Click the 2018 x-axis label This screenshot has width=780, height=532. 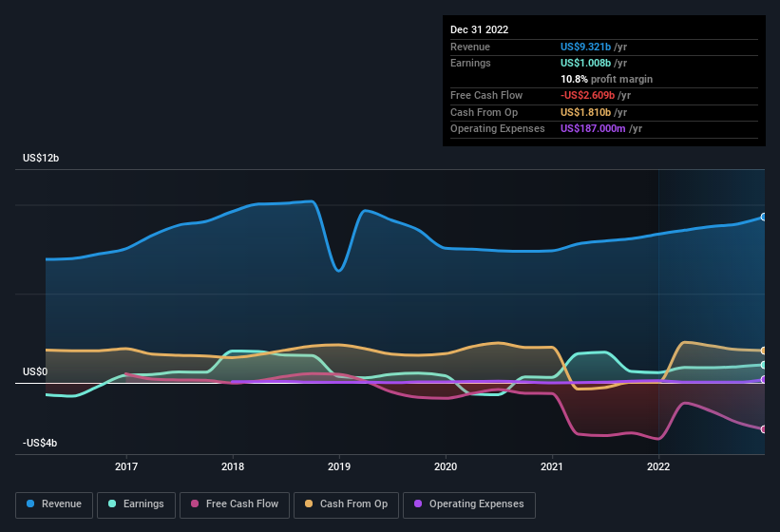pos(233,466)
